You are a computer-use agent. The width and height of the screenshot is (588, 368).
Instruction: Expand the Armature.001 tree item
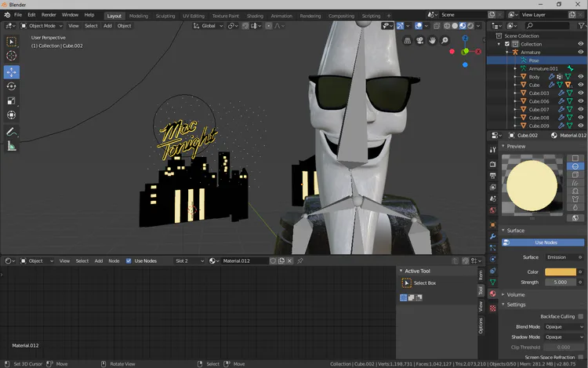[x=515, y=68]
